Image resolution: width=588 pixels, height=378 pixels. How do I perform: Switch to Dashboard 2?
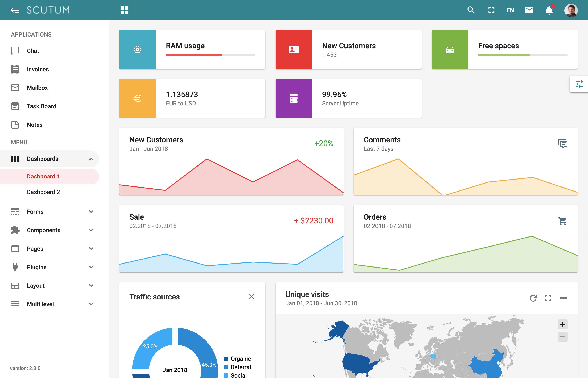[43, 192]
